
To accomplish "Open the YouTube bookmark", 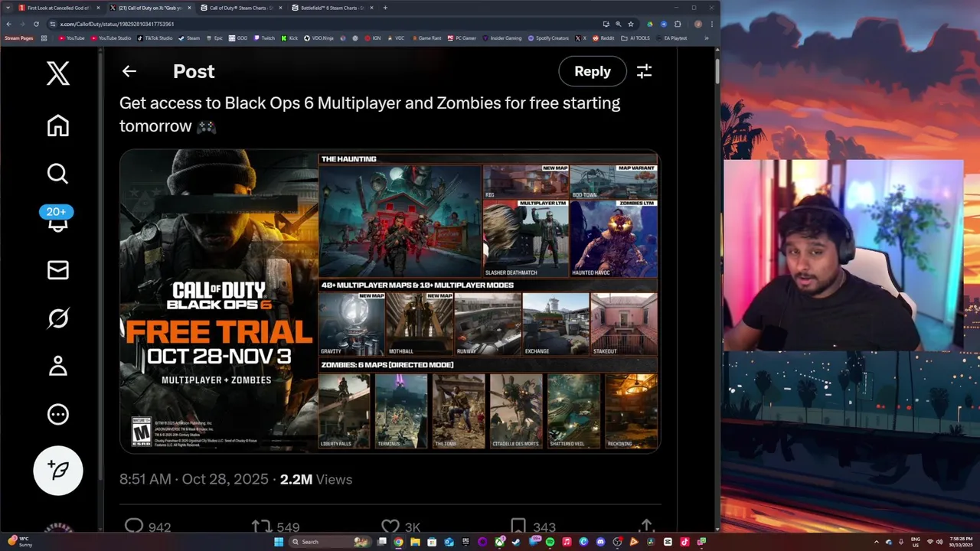I will click(72, 37).
